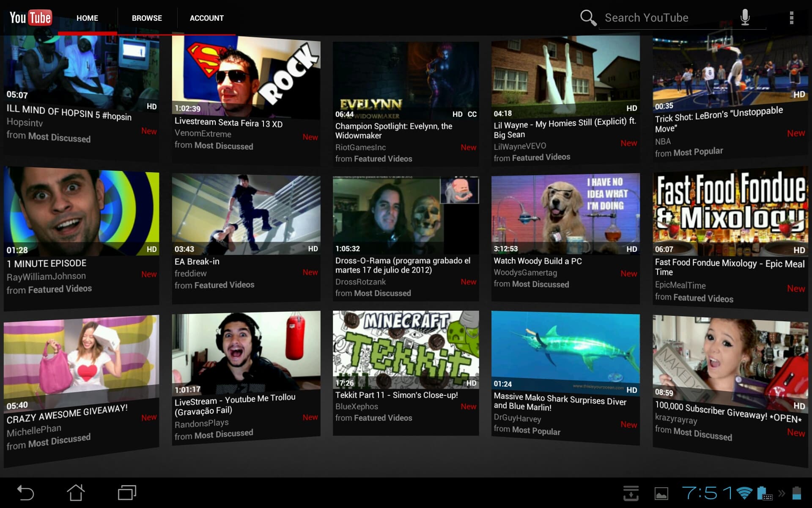Play Watch Woody Build a PC video

[565, 214]
